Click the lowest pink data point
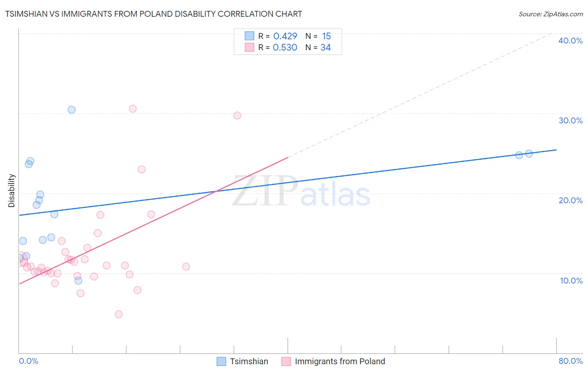Viewport: 588px width, 373px height. [x=118, y=314]
